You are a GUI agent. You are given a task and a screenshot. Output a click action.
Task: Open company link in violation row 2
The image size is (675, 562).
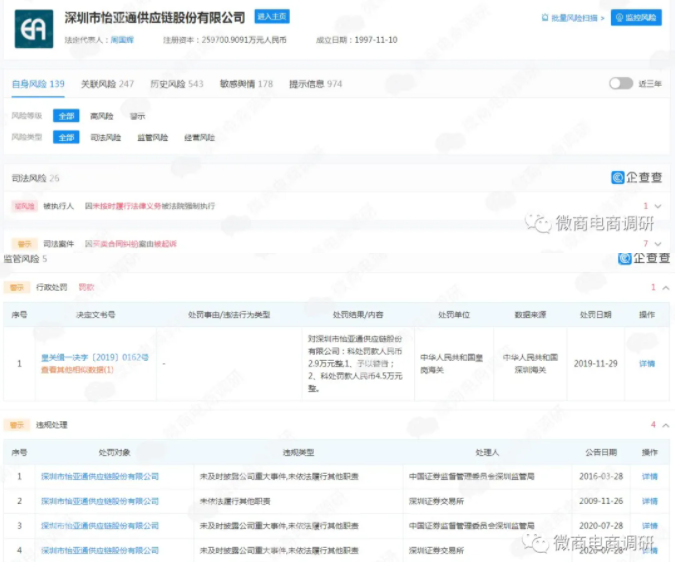(x=100, y=501)
